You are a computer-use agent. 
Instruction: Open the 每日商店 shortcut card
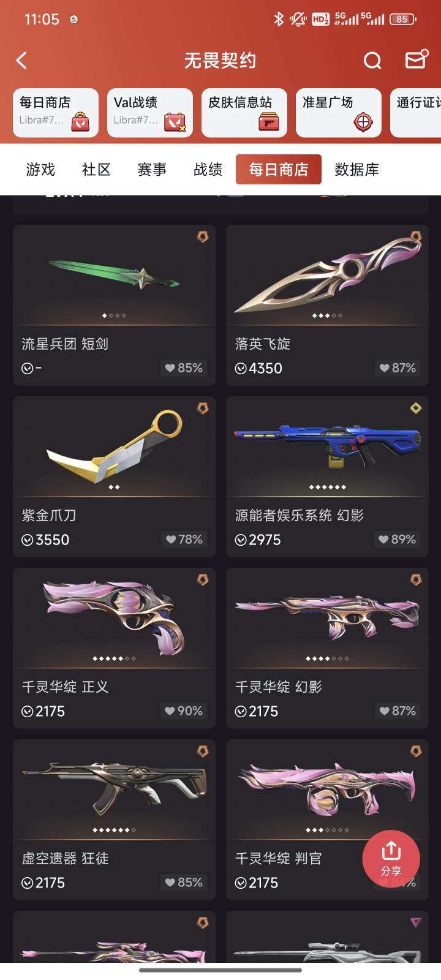pyautogui.click(x=56, y=113)
